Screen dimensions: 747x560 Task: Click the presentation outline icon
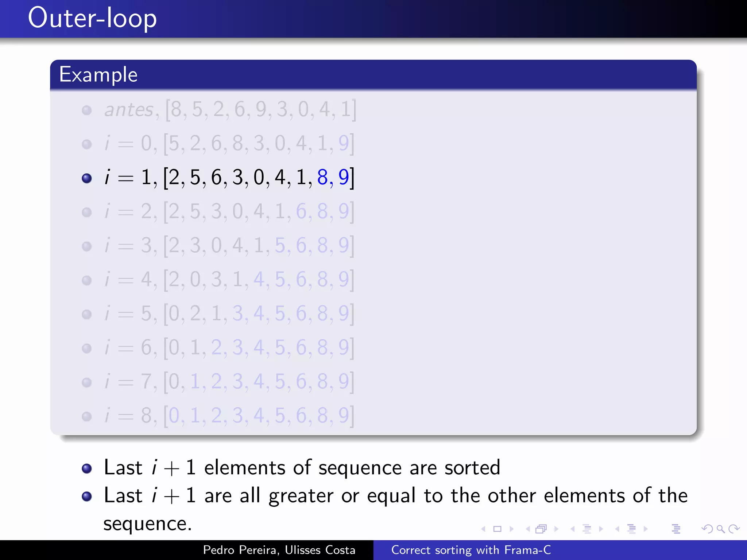(x=676, y=529)
